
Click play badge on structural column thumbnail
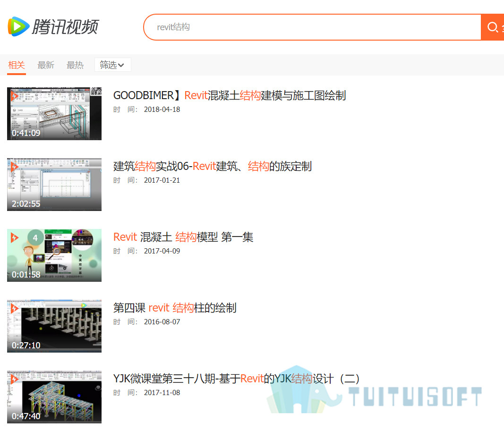pyautogui.click(x=15, y=308)
